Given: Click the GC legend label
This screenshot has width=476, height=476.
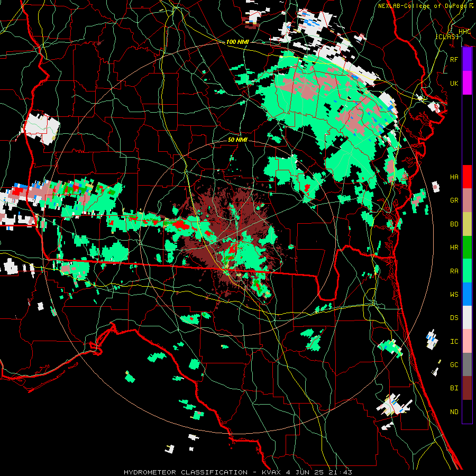Looking at the screenshot, I should tap(454, 365).
